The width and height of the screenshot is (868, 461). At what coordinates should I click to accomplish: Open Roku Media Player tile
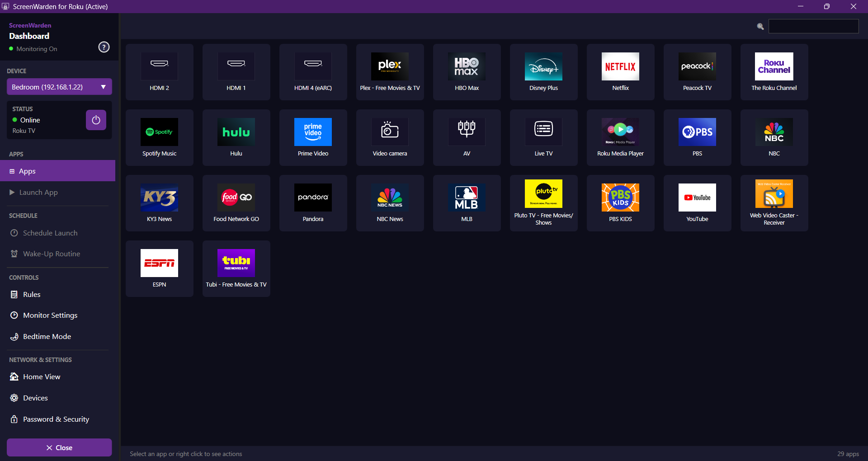point(620,138)
